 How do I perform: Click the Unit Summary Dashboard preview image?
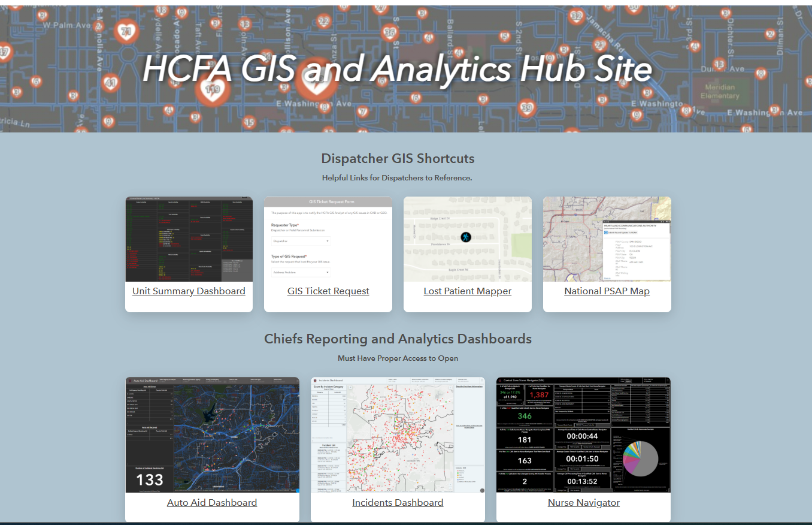pos(189,239)
